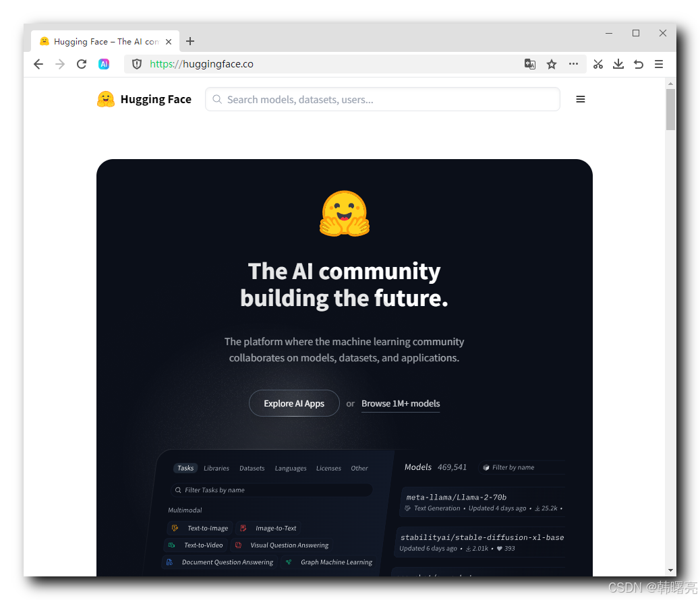Screen dimensions: 700x600
Task: Select the Languages filter tab
Action: (x=291, y=468)
